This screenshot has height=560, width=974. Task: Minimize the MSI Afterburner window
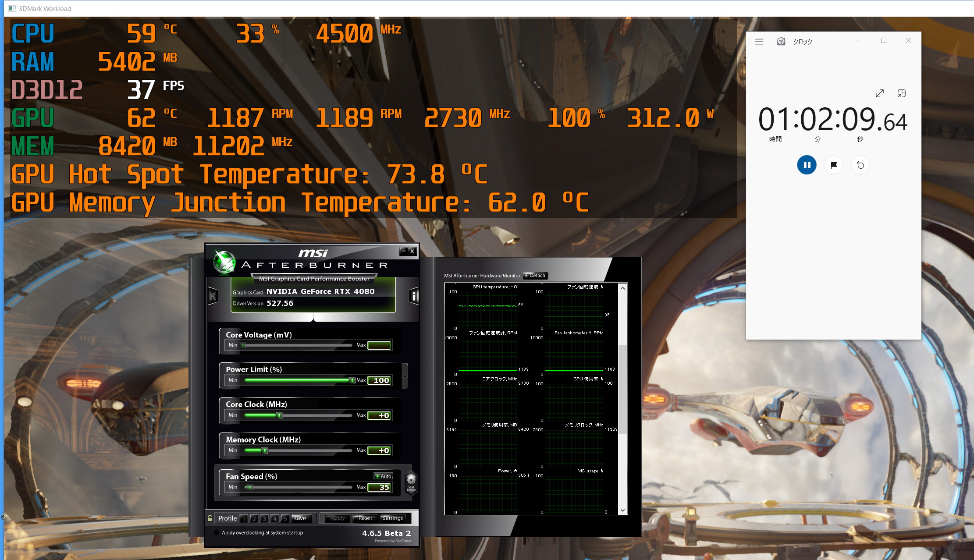click(404, 251)
